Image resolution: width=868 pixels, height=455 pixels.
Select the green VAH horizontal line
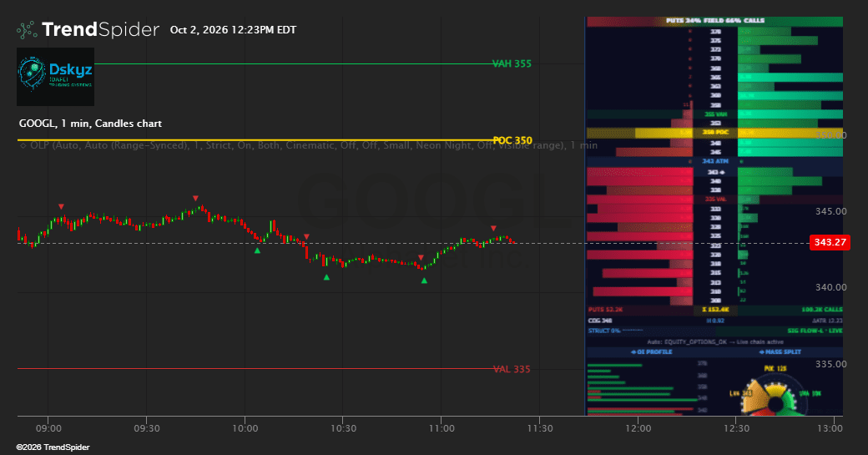(x=294, y=63)
